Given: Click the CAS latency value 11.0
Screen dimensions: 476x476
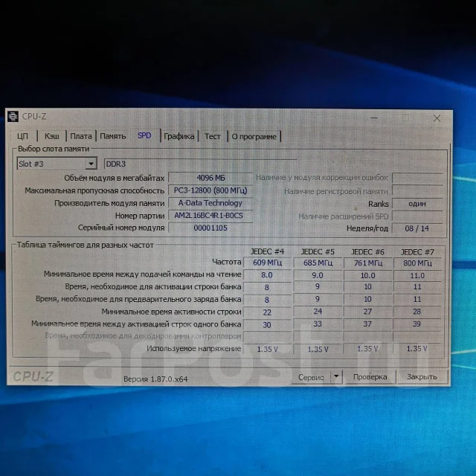Looking at the screenshot, I should 417,276.
